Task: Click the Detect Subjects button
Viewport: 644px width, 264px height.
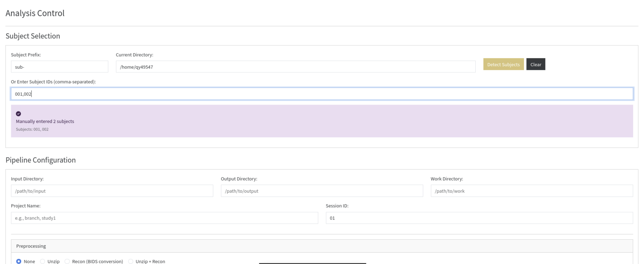Action: (503, 64)
